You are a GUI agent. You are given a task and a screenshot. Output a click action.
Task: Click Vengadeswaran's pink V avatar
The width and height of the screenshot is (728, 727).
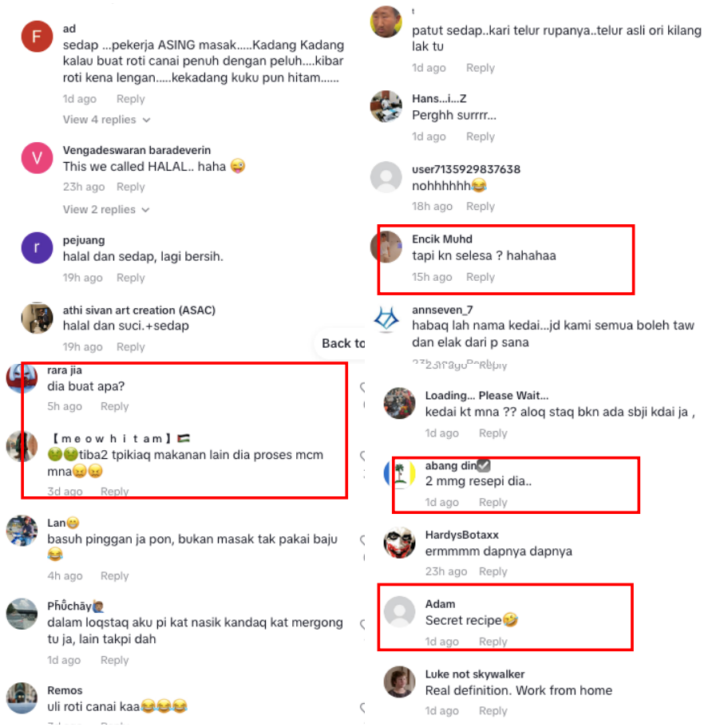click(37, 158)
